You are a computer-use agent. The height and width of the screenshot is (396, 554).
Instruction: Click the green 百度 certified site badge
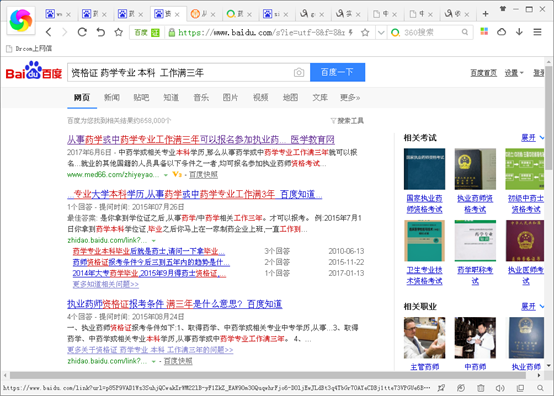(147, 33)
